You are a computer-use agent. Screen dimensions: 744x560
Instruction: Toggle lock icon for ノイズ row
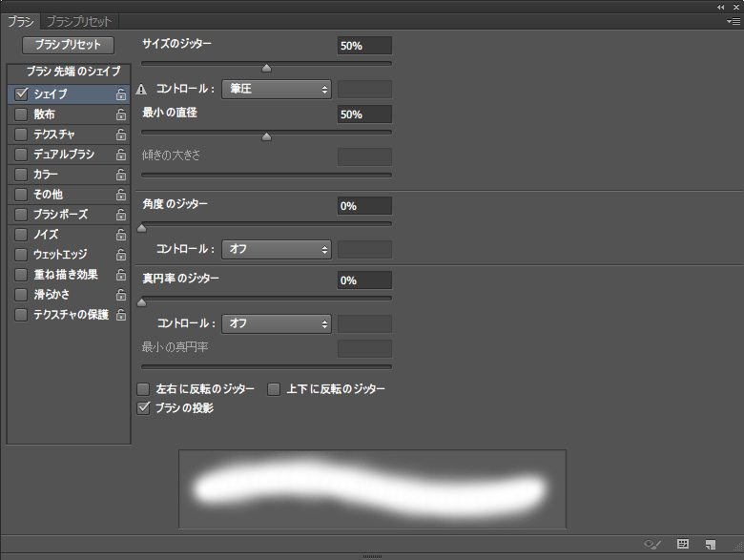[x=121, y=235]
